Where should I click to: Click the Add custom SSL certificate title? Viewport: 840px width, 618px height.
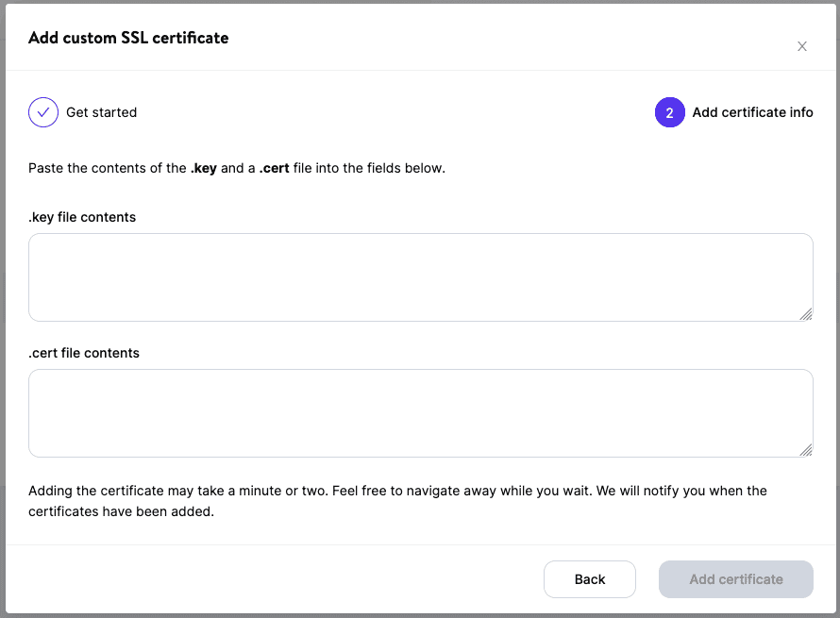pyautogui.click(x=128, y=38)
